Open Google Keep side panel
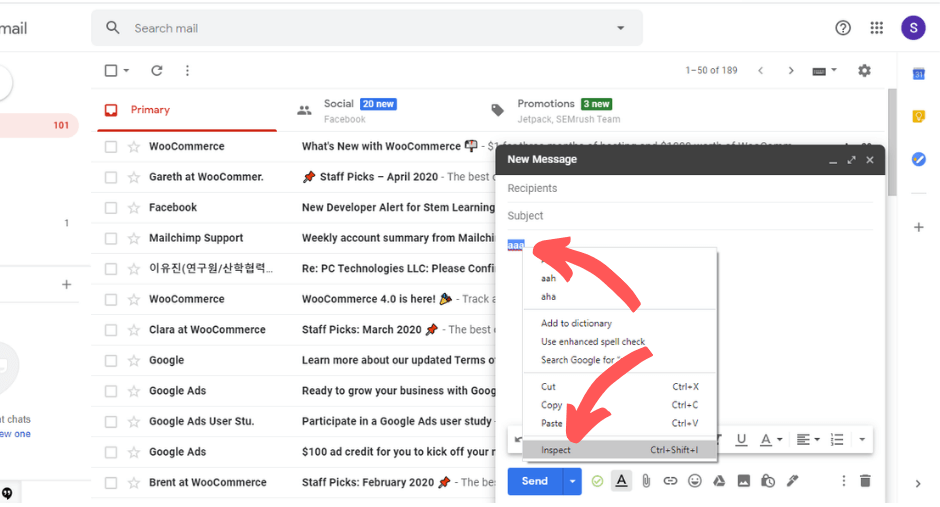Screen dimensions: 940x507 click(x=918, y=116)
